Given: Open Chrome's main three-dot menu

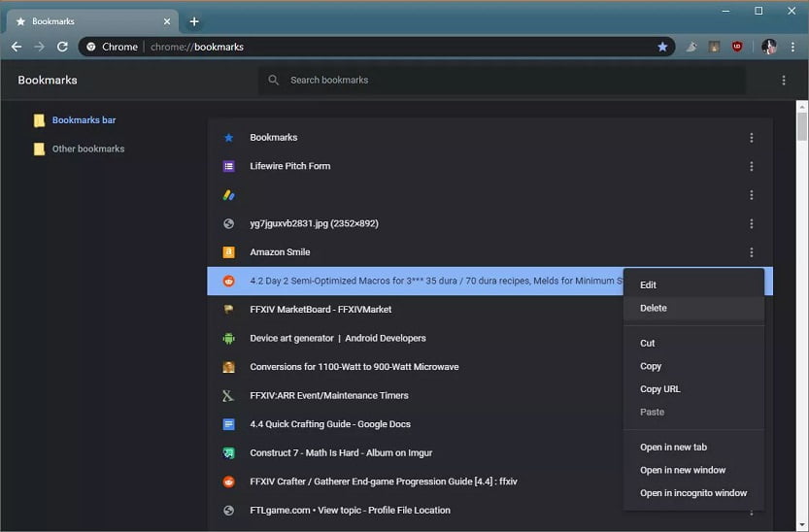Looking at the screenshot, I should pos(792,47).
